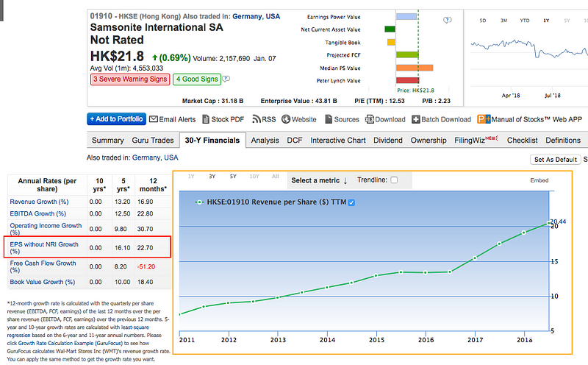Go to the DCF tab
This screenshot has height=365, width=588.
click(295, 140)
